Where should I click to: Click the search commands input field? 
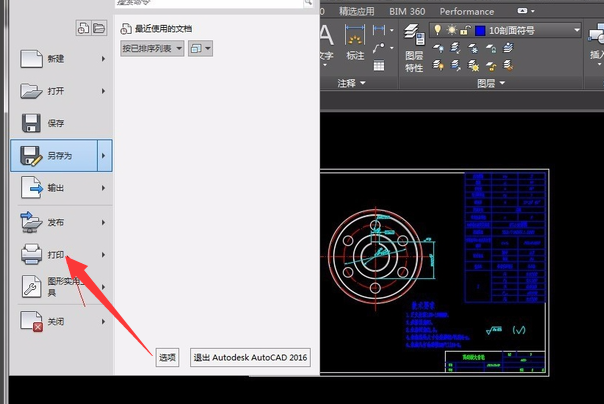pos(209,3)
